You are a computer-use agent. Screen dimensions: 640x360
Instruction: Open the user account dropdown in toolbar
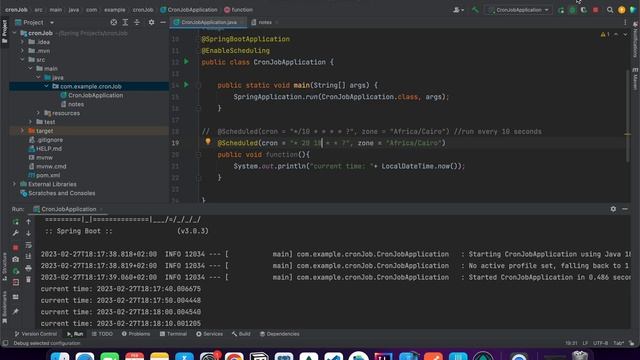458,10
